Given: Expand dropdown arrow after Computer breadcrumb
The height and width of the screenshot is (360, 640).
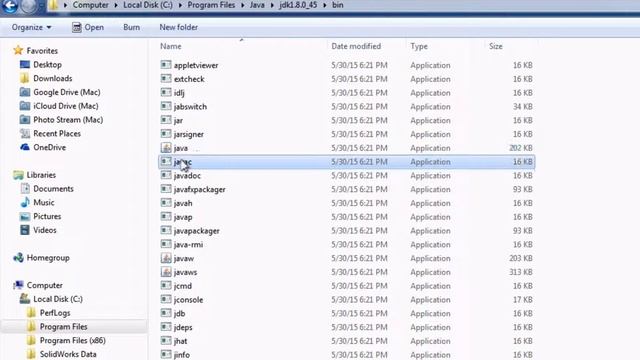Looking at the screenshot, I should pos(116,5).
